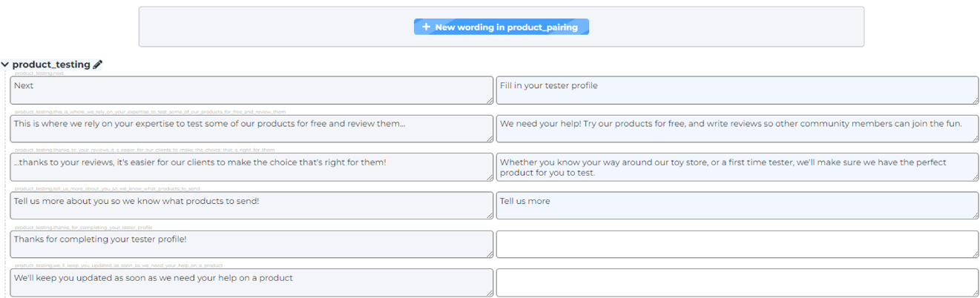Click the plus icon on New wording button

(426, 27)
